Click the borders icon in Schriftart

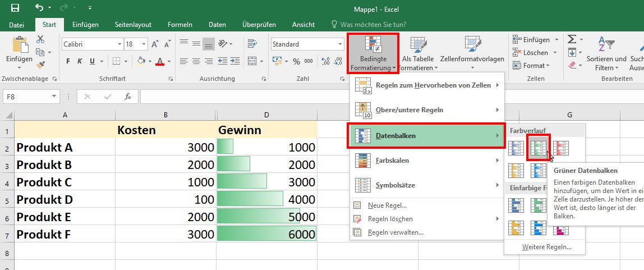tap(117, 61)
